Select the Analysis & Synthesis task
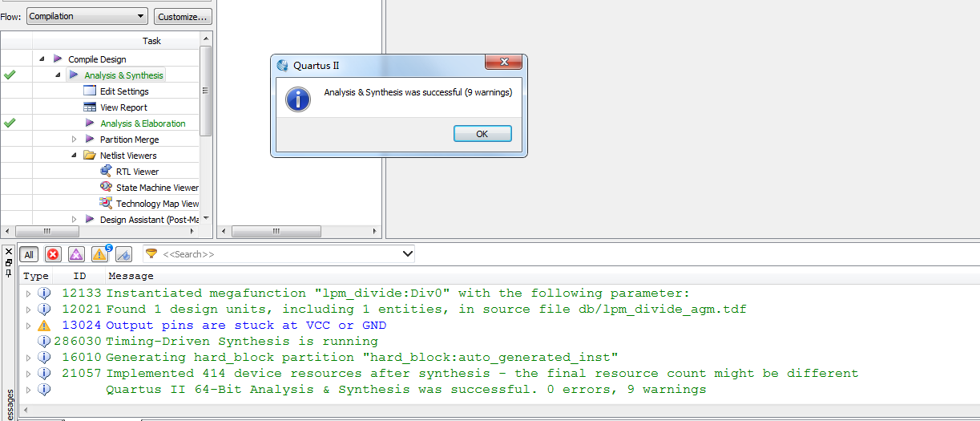This screenshot has width=980, height=421. click(x=123, y=75)
